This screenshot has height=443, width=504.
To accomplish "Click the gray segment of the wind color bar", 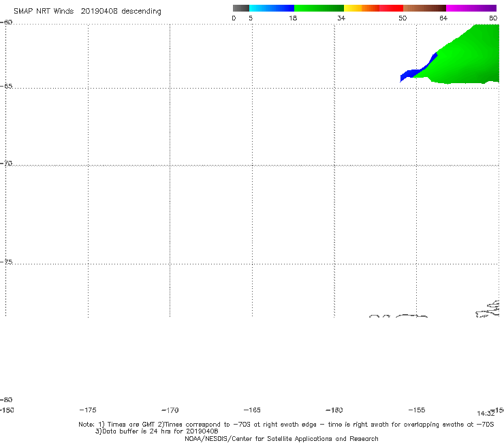I will click(241, 8).
